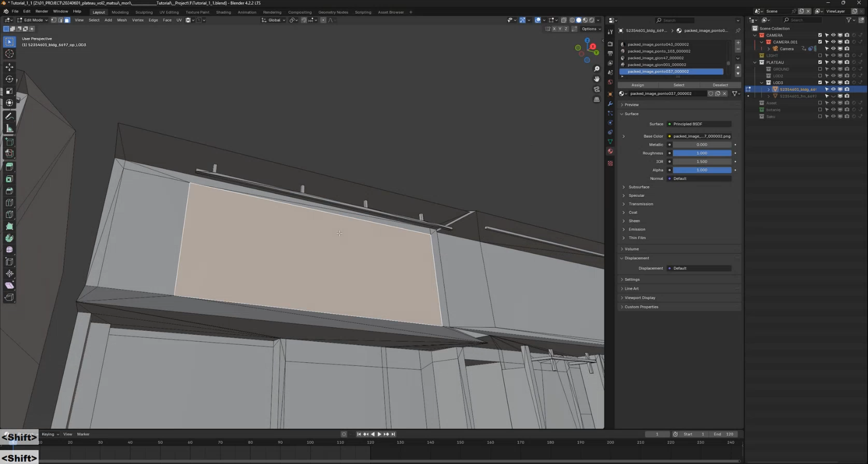Toggle orthographic grid view icon
This screenshot has height=464, width=868.
coord(596,100)
